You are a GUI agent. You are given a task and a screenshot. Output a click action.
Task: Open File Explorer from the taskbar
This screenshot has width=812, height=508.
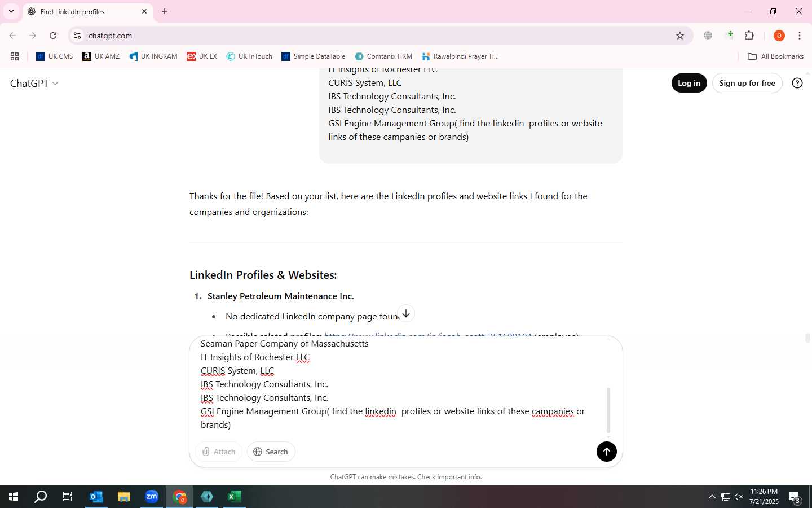tap(123, 497)
